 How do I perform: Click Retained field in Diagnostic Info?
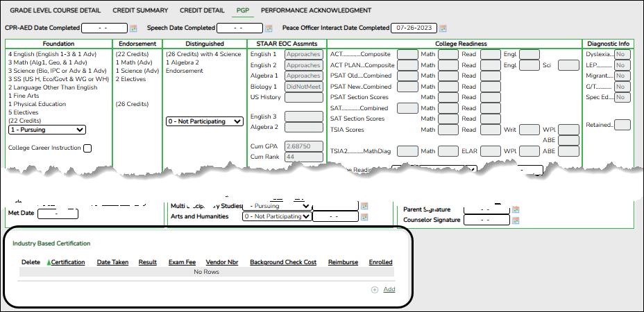tap(622, 125)
